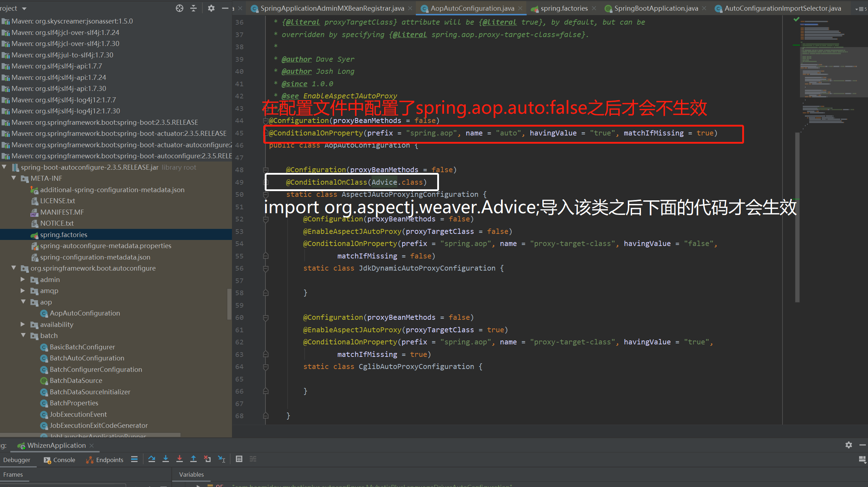
Task: Expand the availability package
Action: [x=23, y=324]
